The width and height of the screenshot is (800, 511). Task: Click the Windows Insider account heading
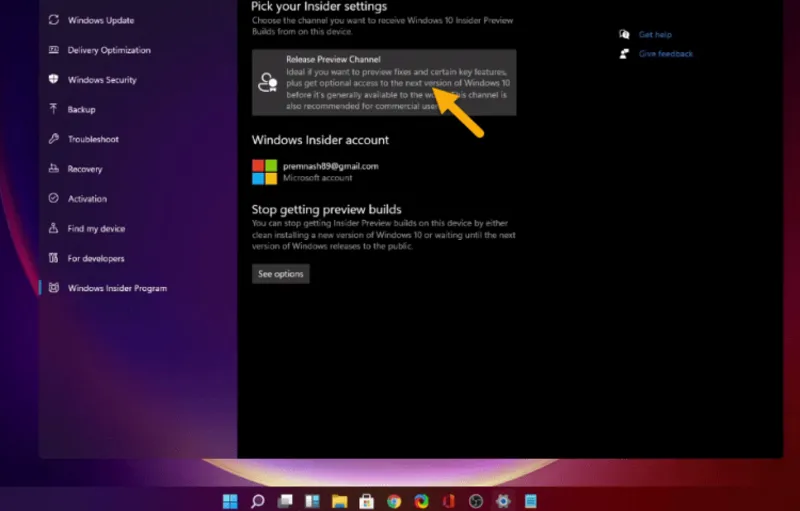[x=320, y=140]
